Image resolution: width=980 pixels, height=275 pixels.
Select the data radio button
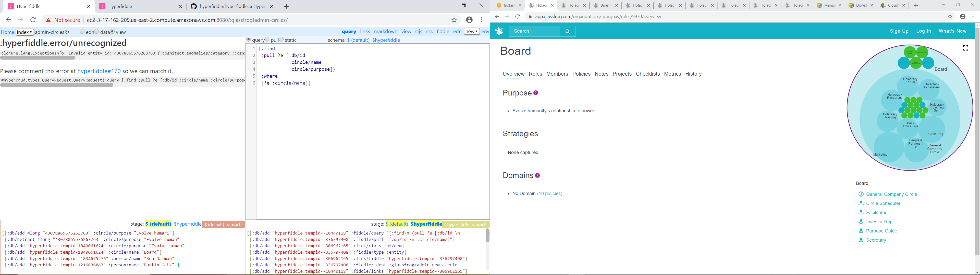click(97, 32)
